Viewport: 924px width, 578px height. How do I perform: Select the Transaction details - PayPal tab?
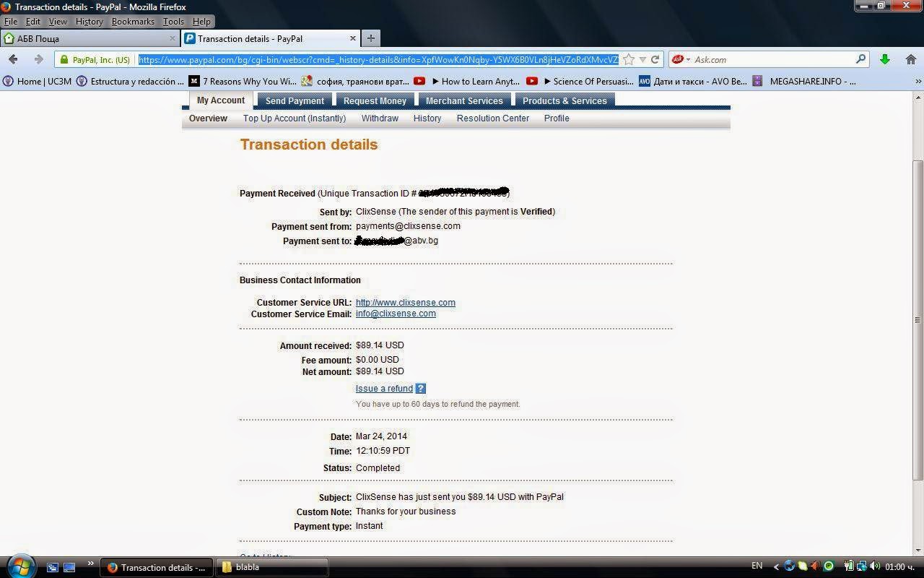point(271,38)
